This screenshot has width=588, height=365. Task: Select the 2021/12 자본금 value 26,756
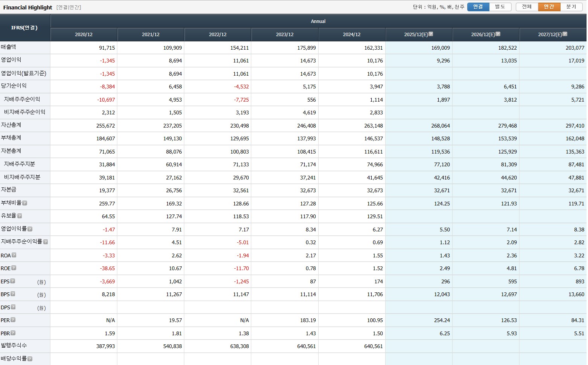click(174, 190)
